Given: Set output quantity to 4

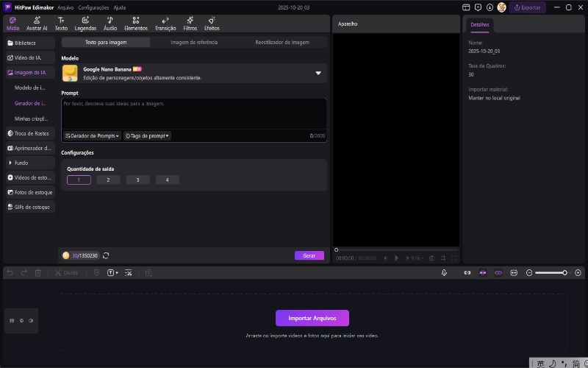Looking at the screenshot, I should point(167,180).
